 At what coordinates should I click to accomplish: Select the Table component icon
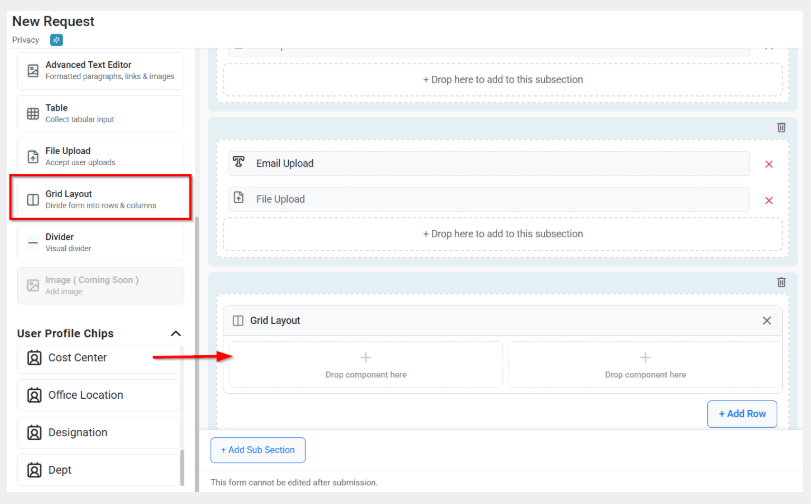33,114
